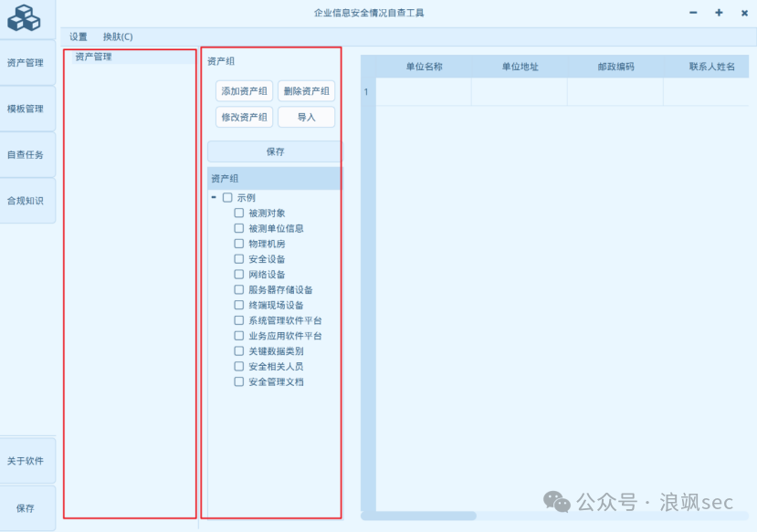Select the 资产管理 tree row

[133, 57]
